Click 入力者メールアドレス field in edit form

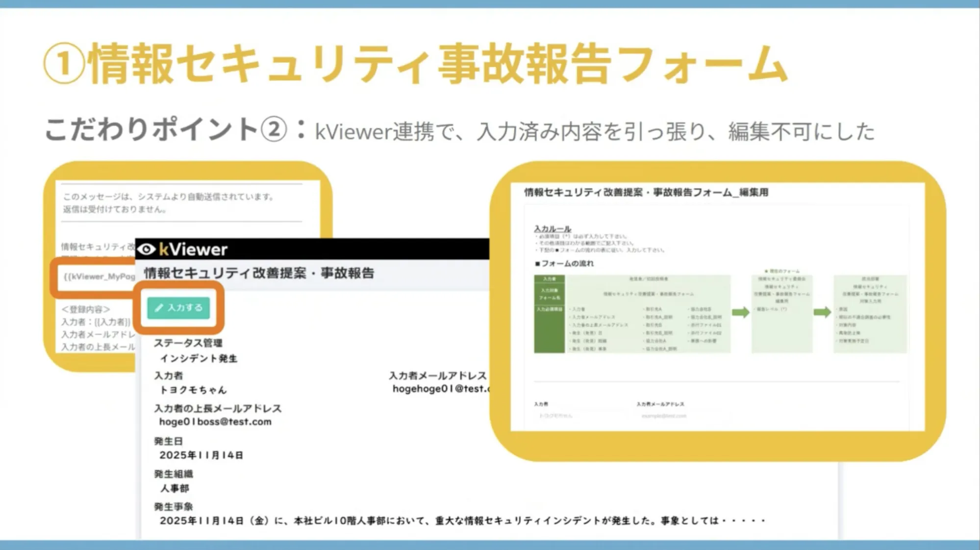pyautogui.click(x=681, y=416)
